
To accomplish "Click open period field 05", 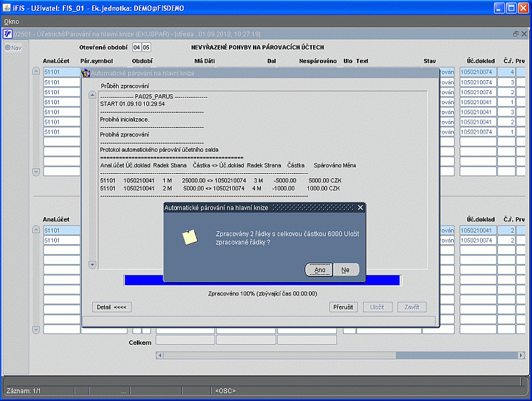I will coord(146,47).
